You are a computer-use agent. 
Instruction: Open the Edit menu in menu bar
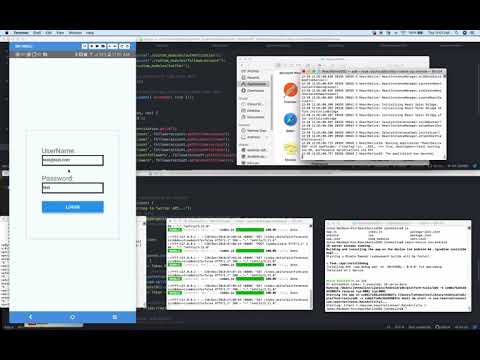click(49, 33)
